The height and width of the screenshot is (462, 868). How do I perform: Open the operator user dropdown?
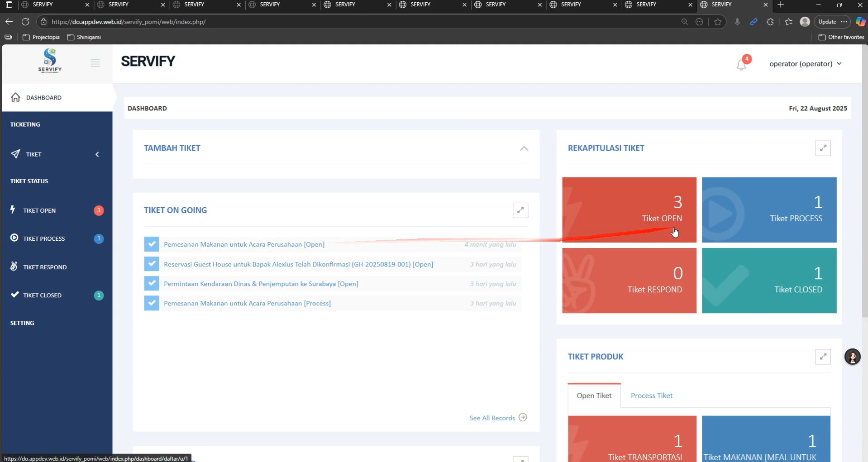click(x=805, y=64)
